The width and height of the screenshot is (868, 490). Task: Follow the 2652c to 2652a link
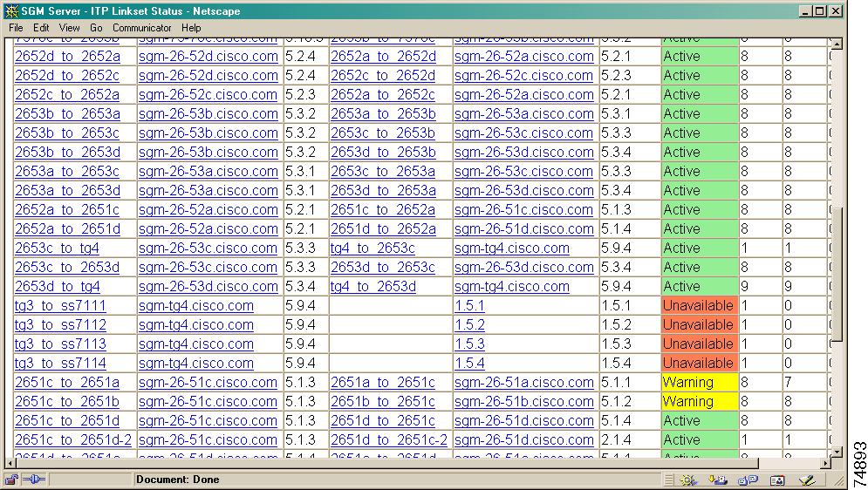point(67,95)
